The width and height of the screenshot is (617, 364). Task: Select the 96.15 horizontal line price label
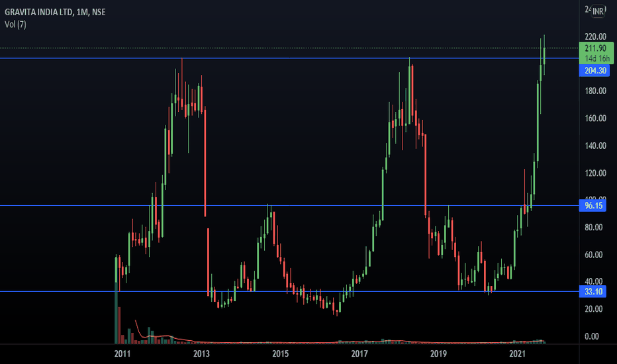tap(593, 206)
